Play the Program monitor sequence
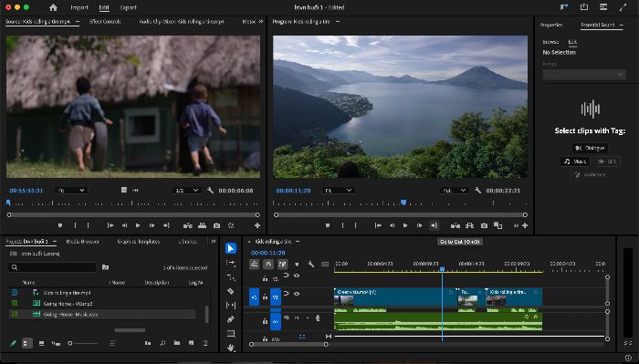Screen dimensions: 639x364 (x=405, y=225)
